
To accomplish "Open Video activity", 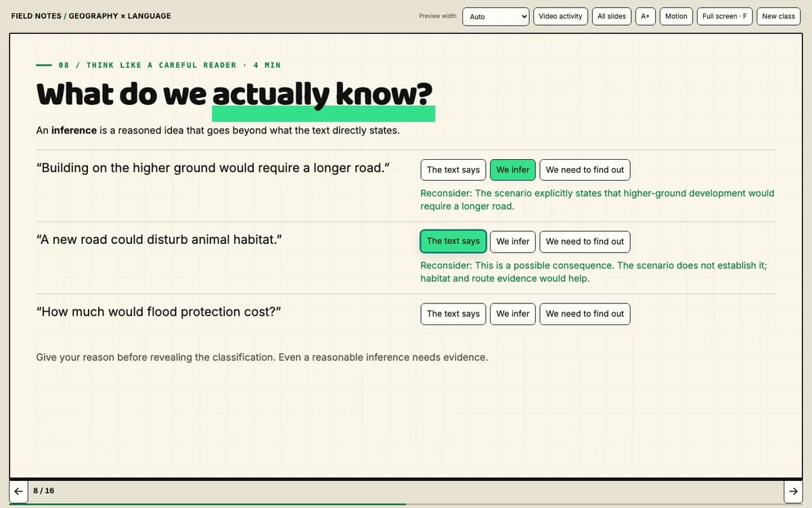I will click(560, 16).
